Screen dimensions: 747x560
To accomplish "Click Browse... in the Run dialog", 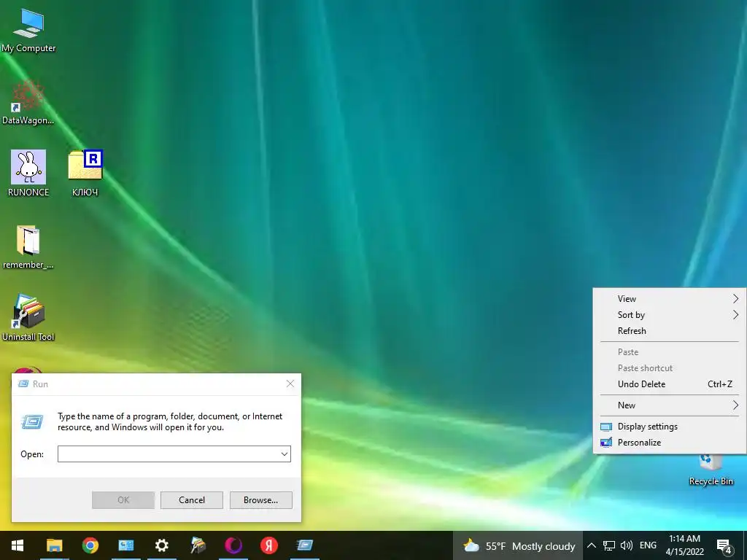I will 260,500.
